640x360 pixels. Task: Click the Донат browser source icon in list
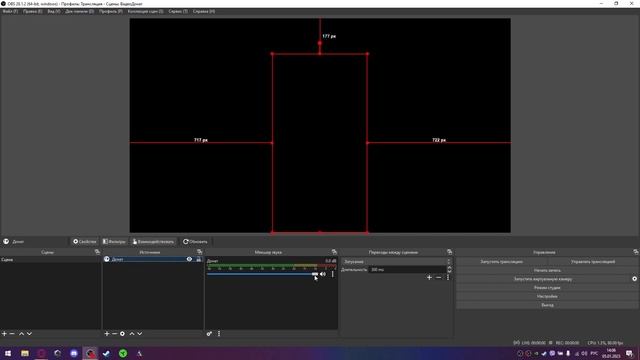[107, 259]
